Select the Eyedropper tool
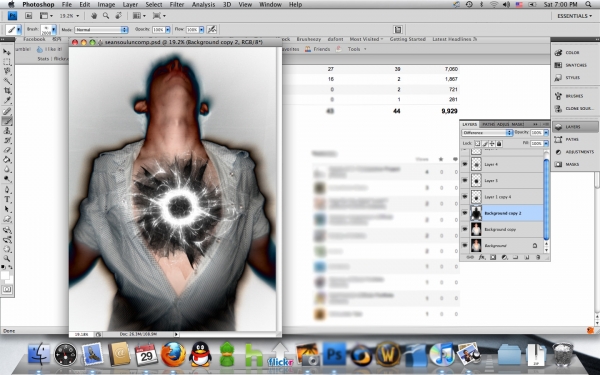Screen dimensions: 600x375 7,101
